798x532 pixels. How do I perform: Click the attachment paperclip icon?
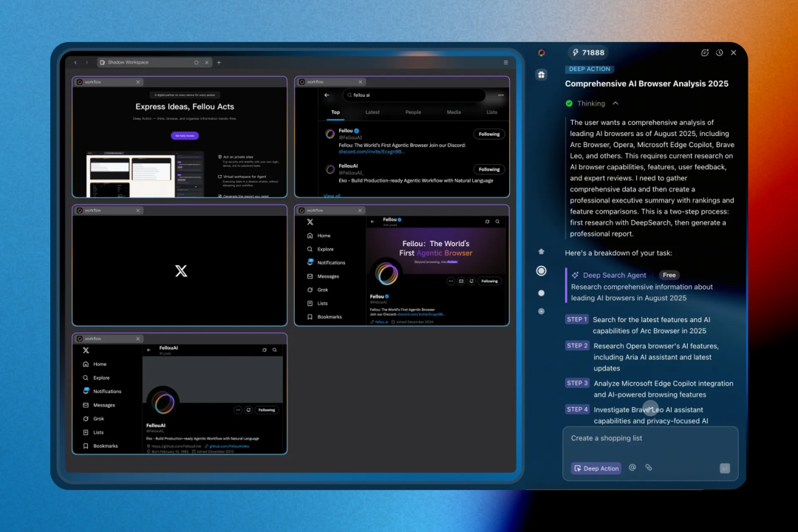tap(649, 467)
